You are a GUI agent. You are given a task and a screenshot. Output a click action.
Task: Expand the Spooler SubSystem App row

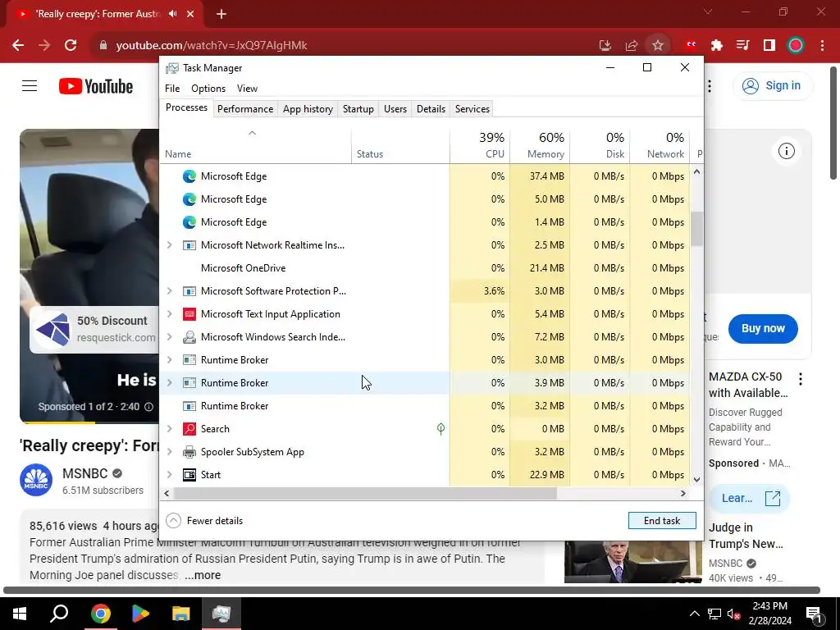(169, 452)
